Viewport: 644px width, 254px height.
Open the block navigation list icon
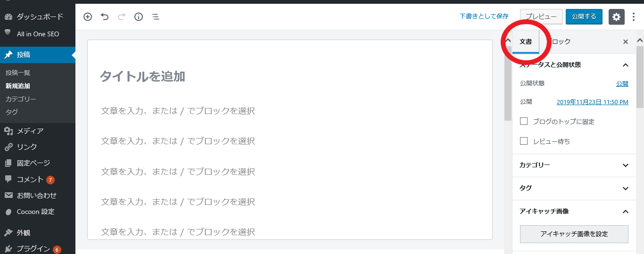click(156, 17)
